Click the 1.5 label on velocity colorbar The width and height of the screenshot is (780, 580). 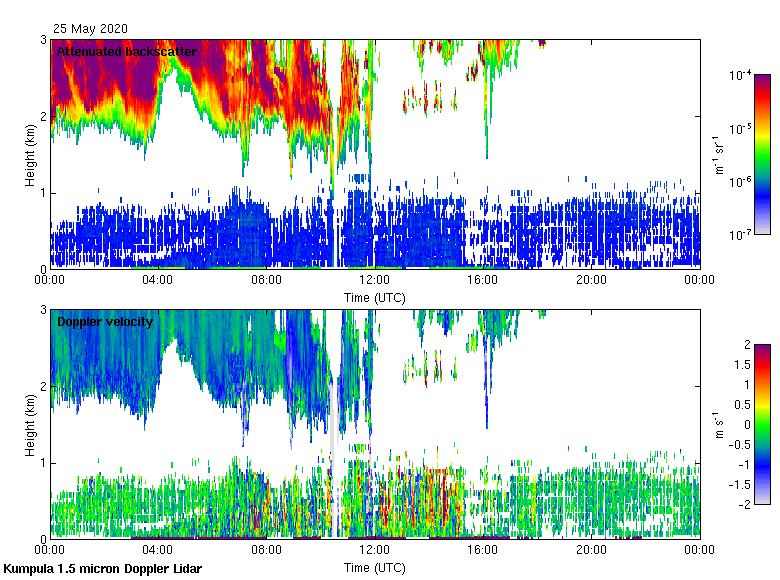[742, 365]
